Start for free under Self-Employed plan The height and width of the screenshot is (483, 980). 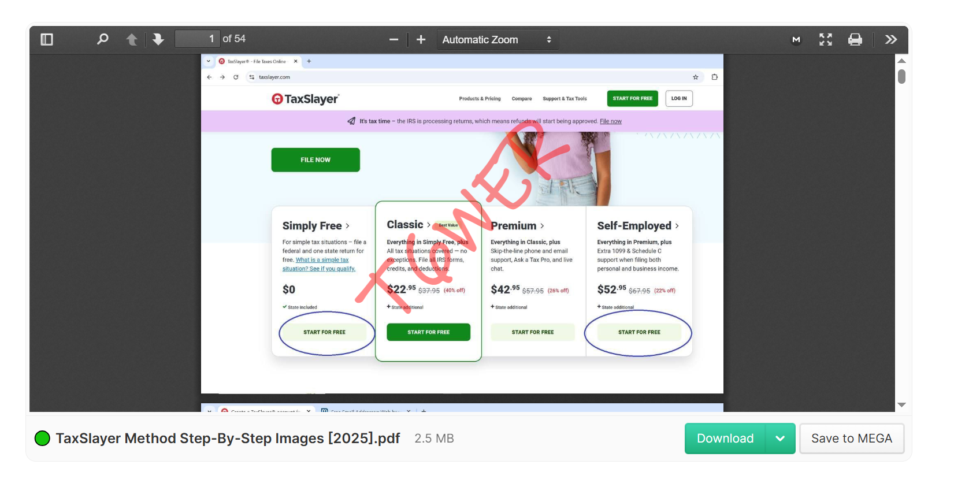point(639,332)
